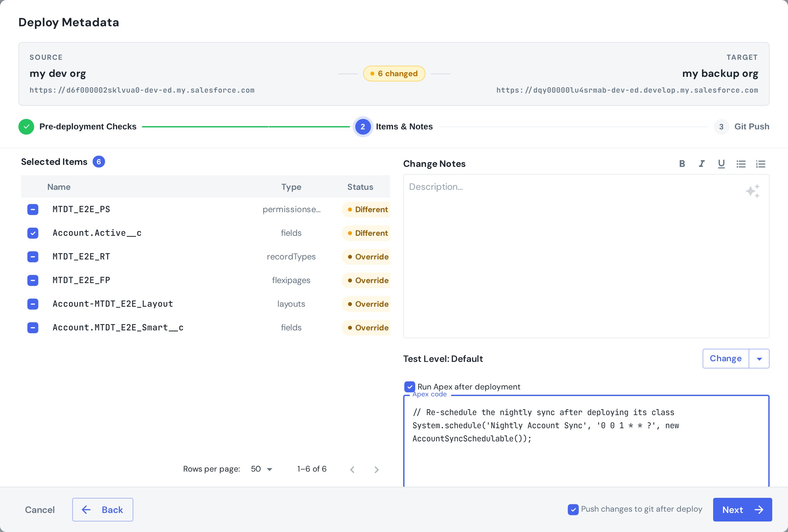Click the 1–6 of 6 pagination text
The height and width of the screenshot is (532, 788).
[312, 469]
